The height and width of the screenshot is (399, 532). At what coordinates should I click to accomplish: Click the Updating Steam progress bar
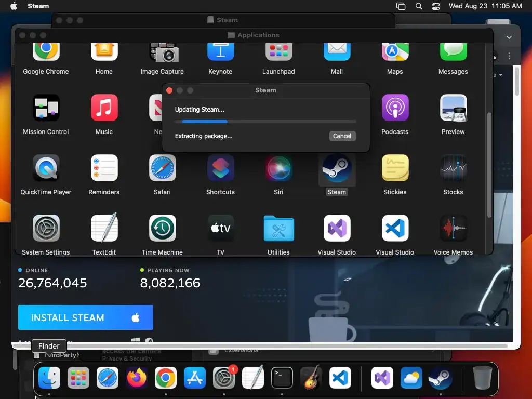265,121
